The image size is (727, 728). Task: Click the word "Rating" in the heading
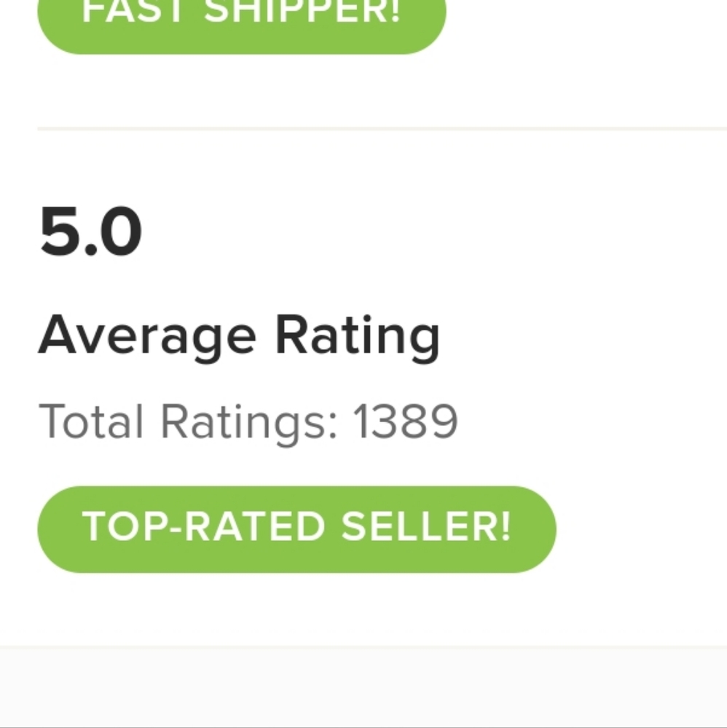[357, 338]
